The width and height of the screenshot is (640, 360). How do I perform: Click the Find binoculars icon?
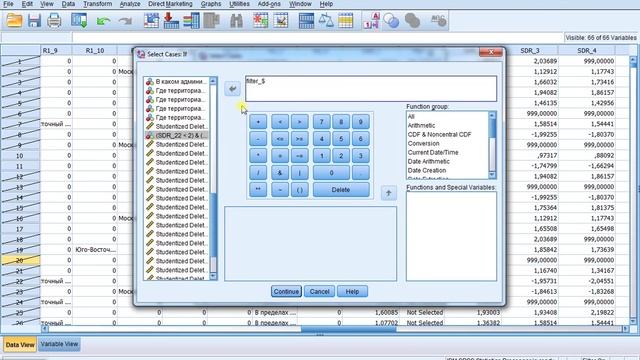coord(236,20)
